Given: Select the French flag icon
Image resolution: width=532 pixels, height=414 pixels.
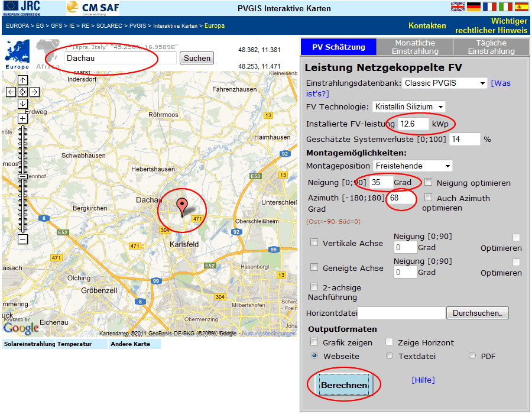Looking at the screenshot, I should [x=489, y=7].
